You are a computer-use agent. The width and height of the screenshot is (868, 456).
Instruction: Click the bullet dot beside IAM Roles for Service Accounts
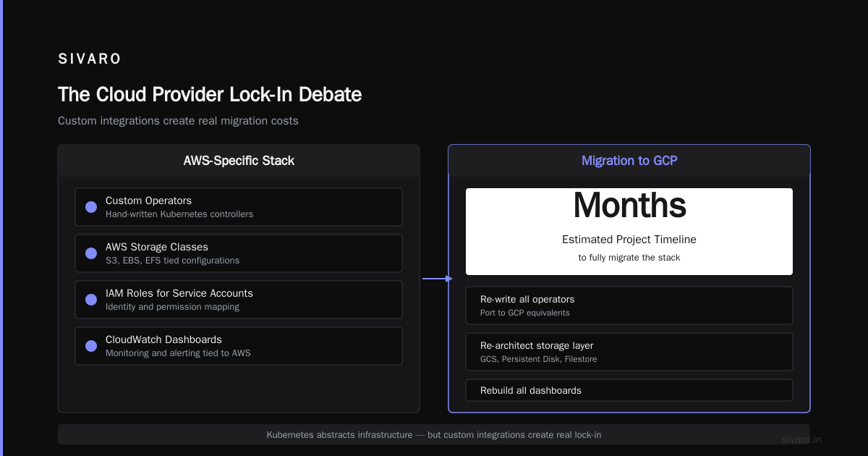(x=91, y=300)
